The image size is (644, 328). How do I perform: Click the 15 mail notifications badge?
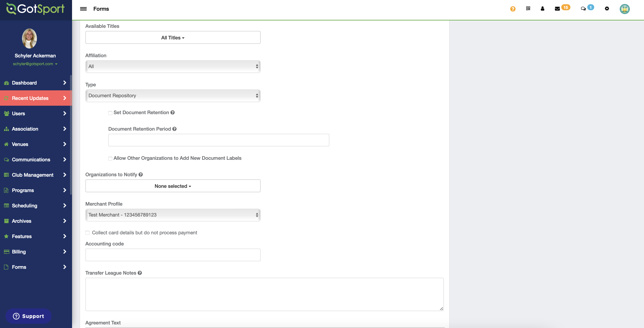click(x=566, y=7)
